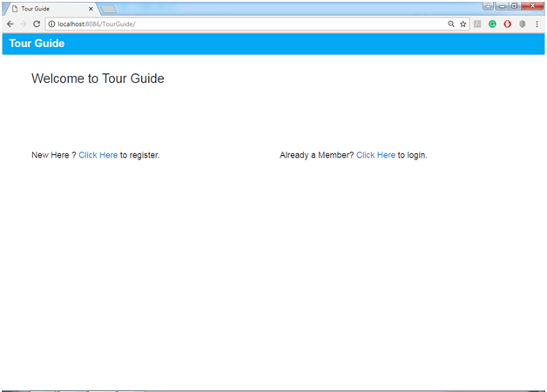View site information icon in address bar
The height and width of the screenshot is (392, 547).
(x=51, y=24)
